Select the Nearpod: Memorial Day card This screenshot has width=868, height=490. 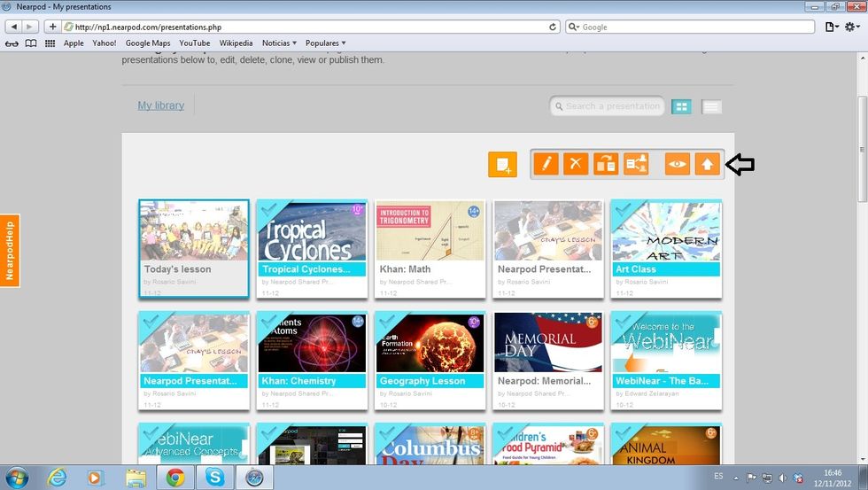[x=548, y=361]
